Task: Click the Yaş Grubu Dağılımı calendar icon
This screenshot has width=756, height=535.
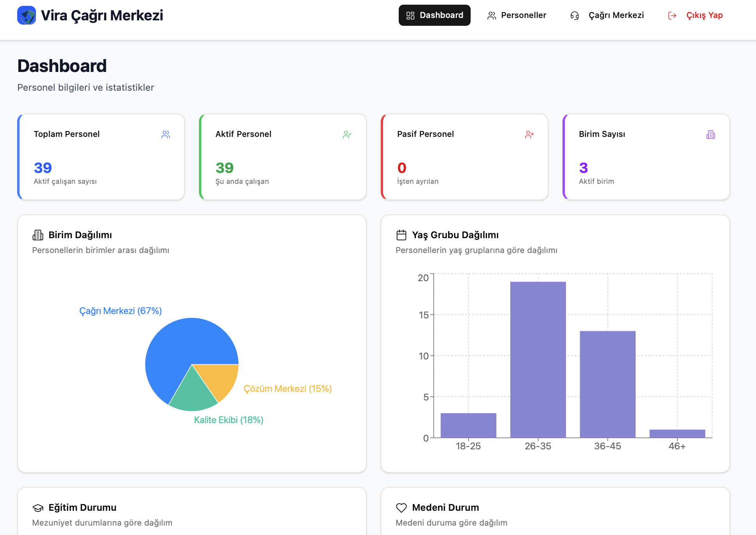Action: (x=401, y=235)
